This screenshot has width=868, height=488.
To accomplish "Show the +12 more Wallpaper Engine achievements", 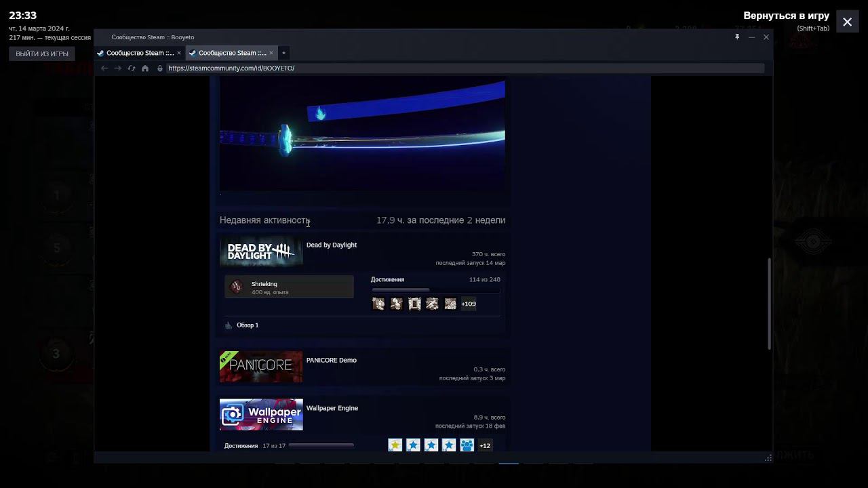I will click(x=485, y=445).
